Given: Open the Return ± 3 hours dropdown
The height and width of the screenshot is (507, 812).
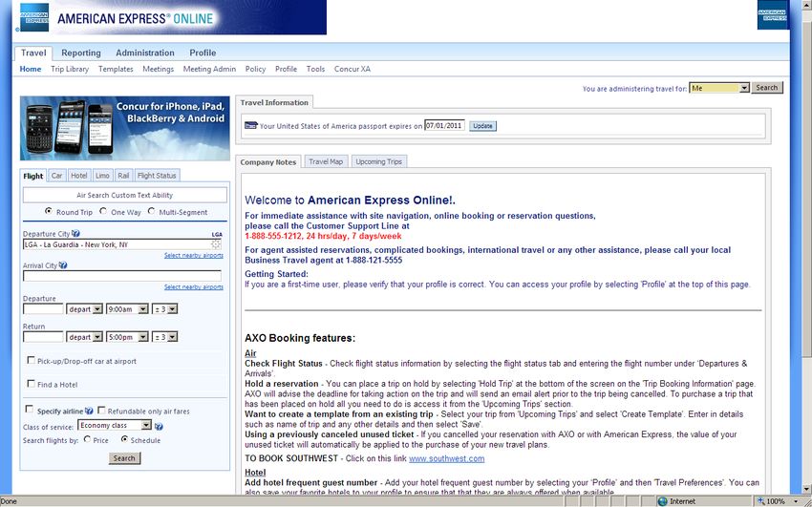Looking at the screenshot, I should pos(164,337).
